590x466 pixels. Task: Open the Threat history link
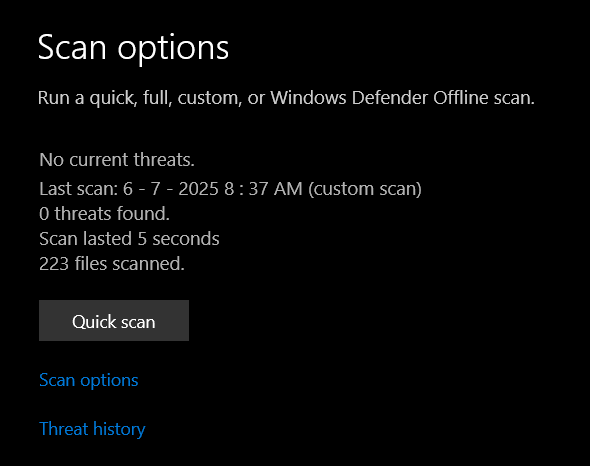pyautogui.click(x=92, y=429)
